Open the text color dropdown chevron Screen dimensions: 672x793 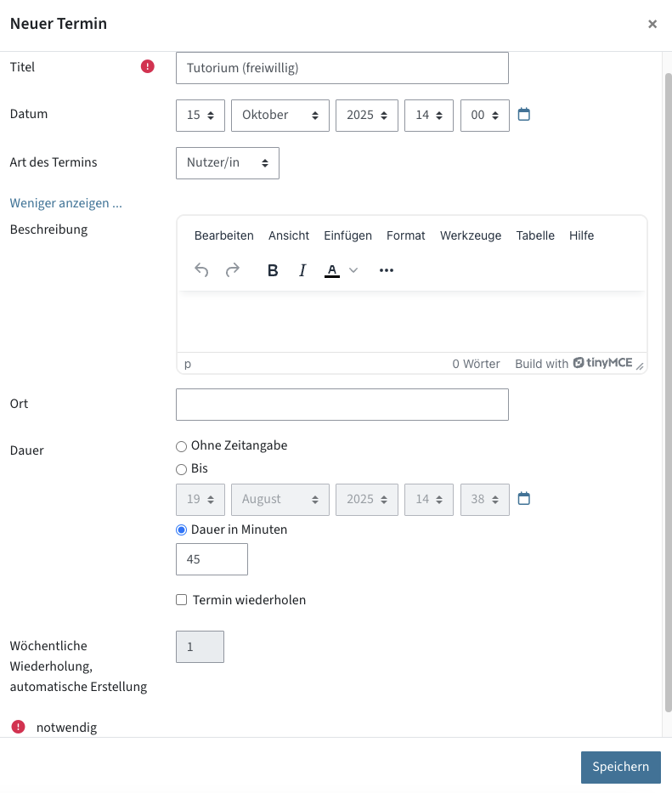point(353,270)
